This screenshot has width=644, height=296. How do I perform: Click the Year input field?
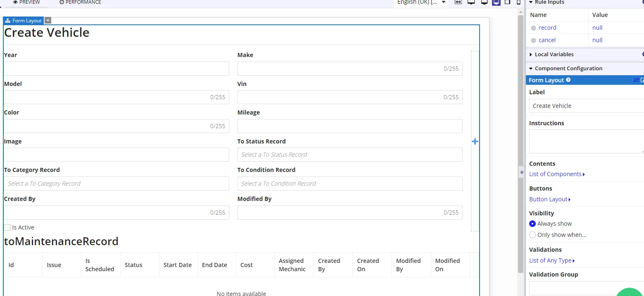(116, 69)
